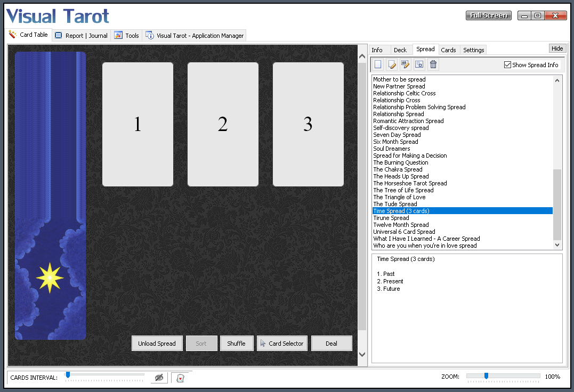Click the Full Screen button
This screenshot has height=392, width=574.
[489, 15]
